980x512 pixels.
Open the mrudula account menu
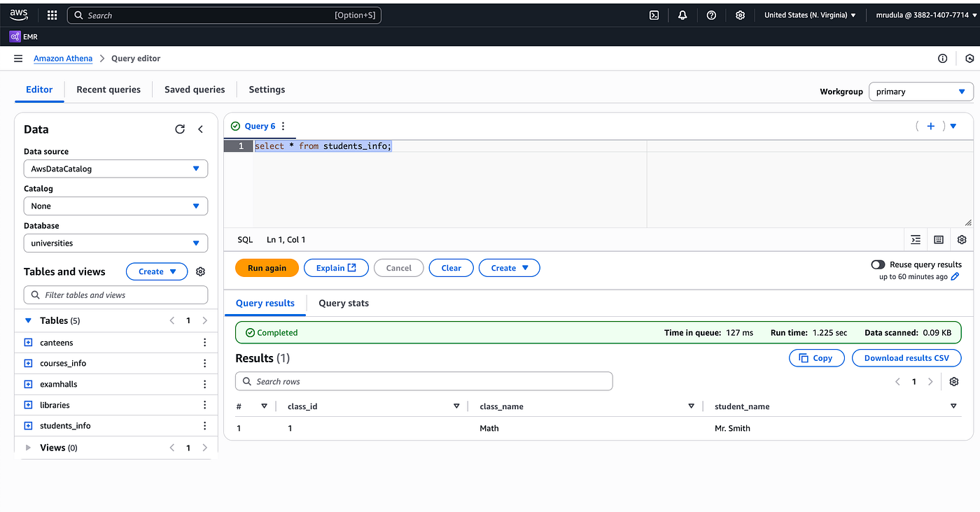coord(925,15)
